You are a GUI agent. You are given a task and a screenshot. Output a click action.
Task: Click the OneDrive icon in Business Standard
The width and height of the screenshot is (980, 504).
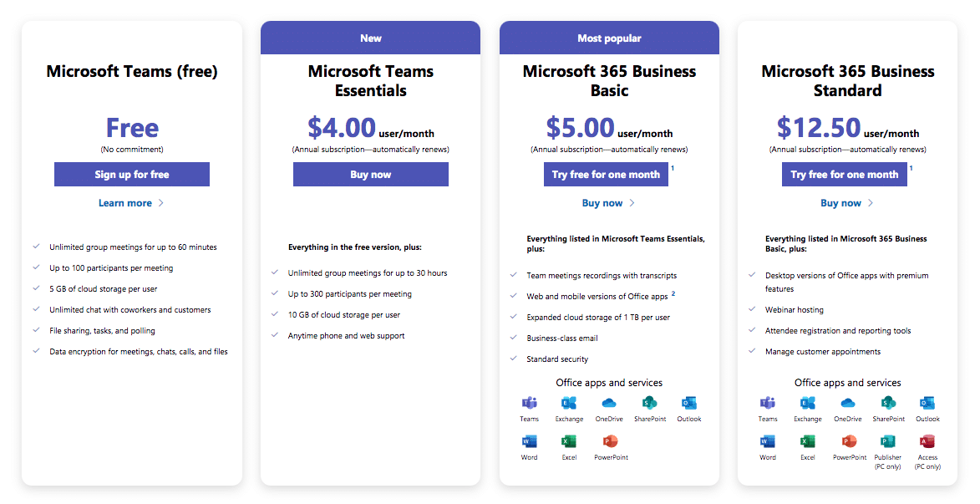coord(847,404)
